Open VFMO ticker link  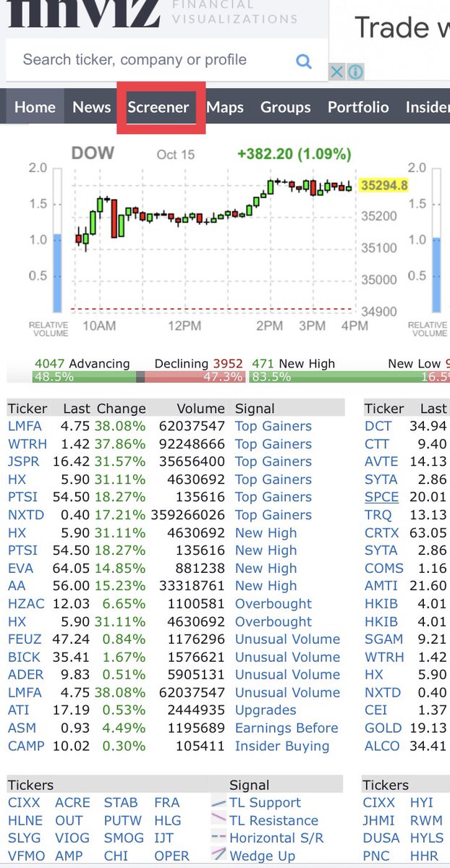27,856
